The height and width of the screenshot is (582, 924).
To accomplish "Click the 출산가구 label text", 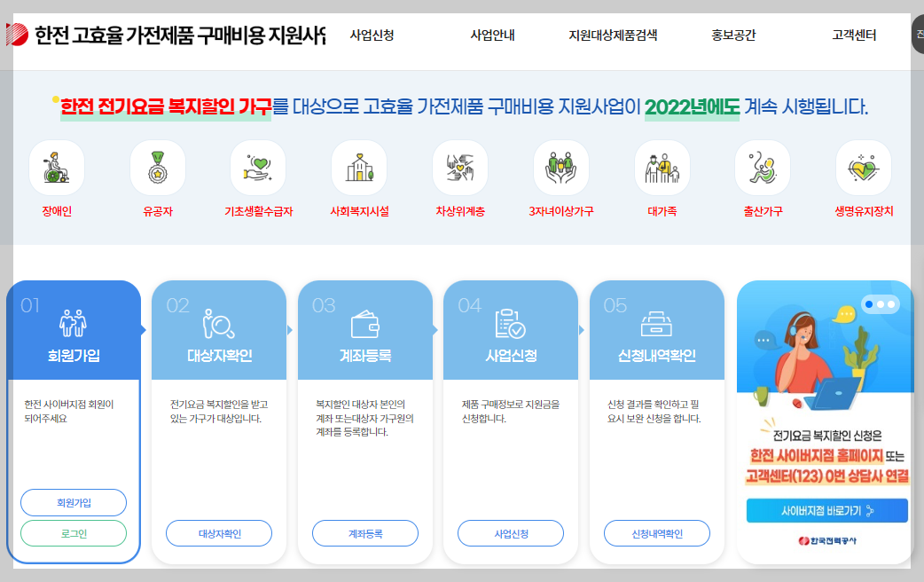I will [x=763, y=211].
